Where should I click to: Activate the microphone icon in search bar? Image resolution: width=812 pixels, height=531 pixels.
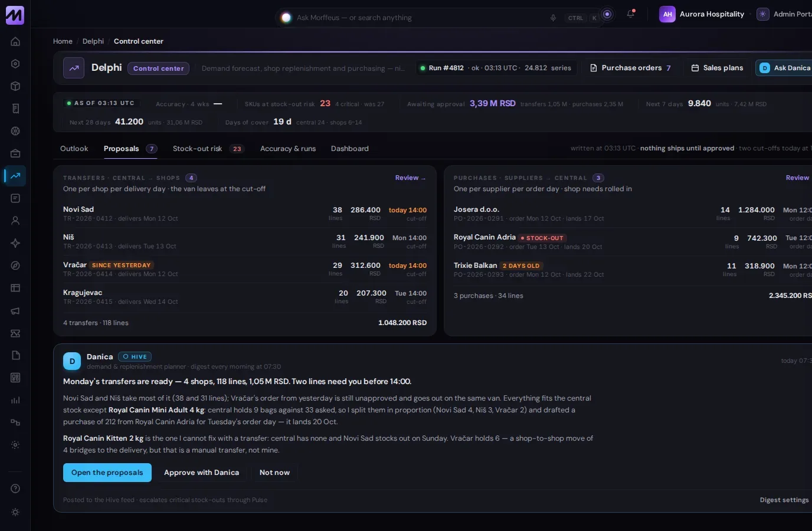(553, 18)
